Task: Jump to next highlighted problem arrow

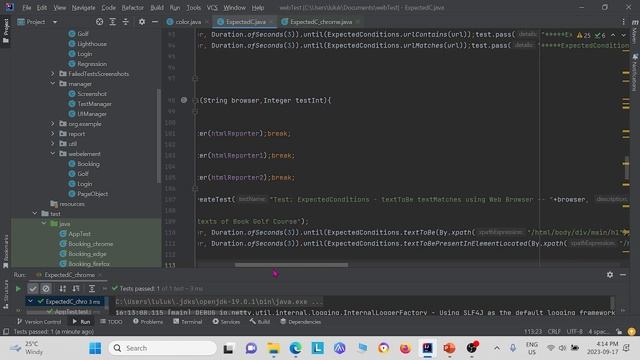Action: [624, 35]
